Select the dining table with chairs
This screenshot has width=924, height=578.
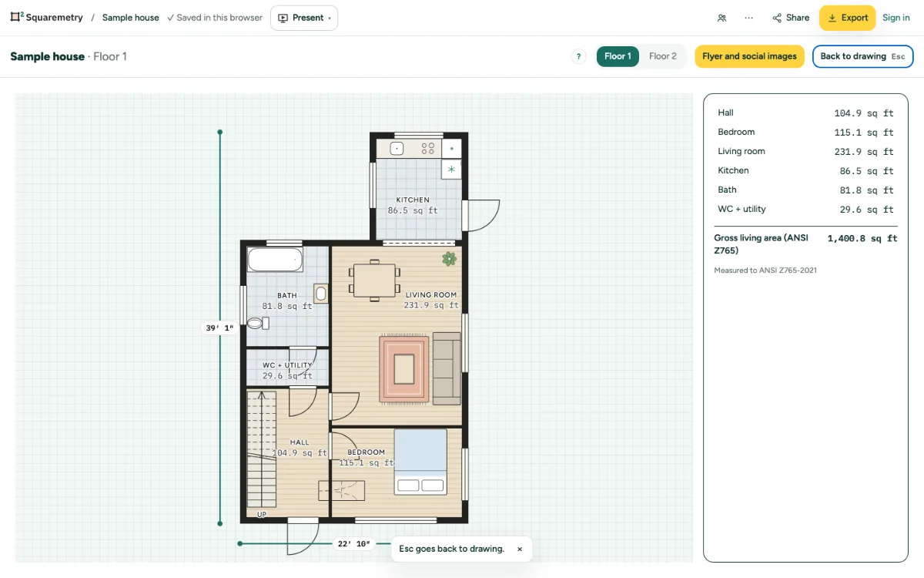pyautogui.click(x=375, y=280)
